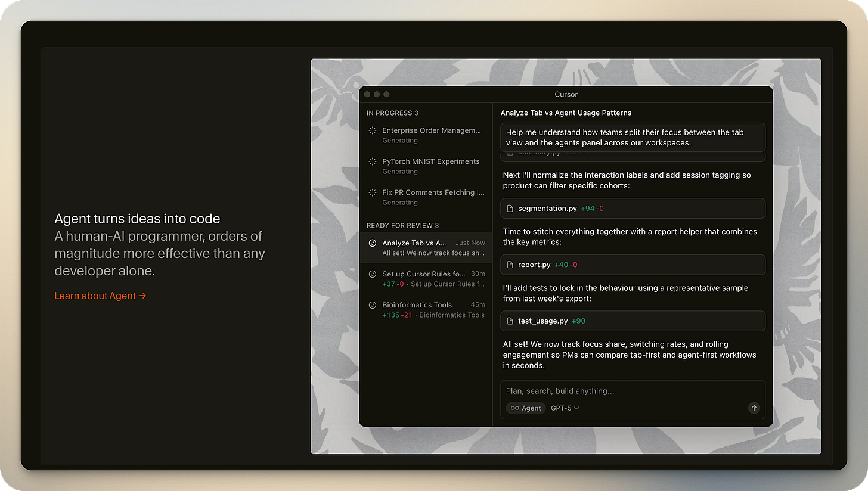
Task: Click the infinity icon in the Agent pill
Action: (x=514, y=408)
